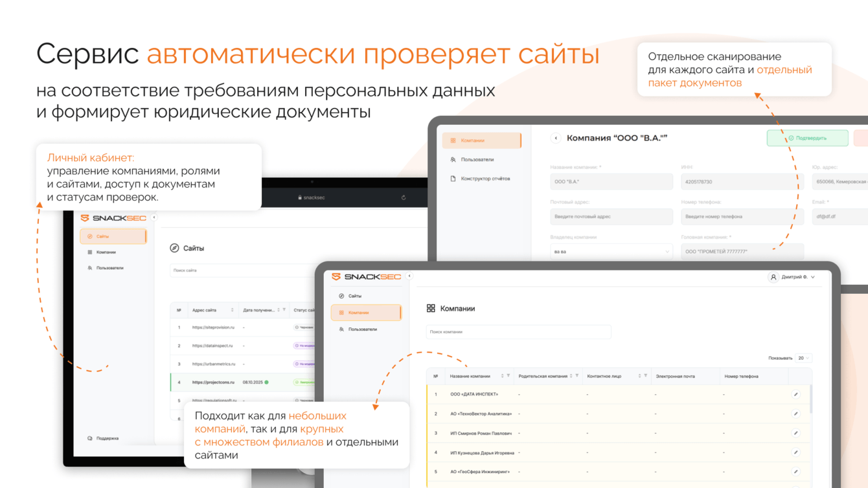
Task: Open Пользователи in the Сайты window sidebar
Action: (113, 268)
